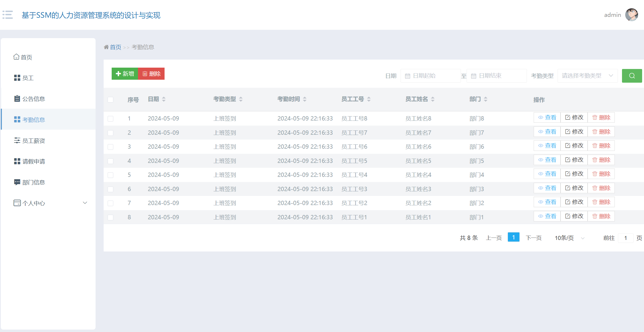Click the green search magnifier button

tap(632, 76)
